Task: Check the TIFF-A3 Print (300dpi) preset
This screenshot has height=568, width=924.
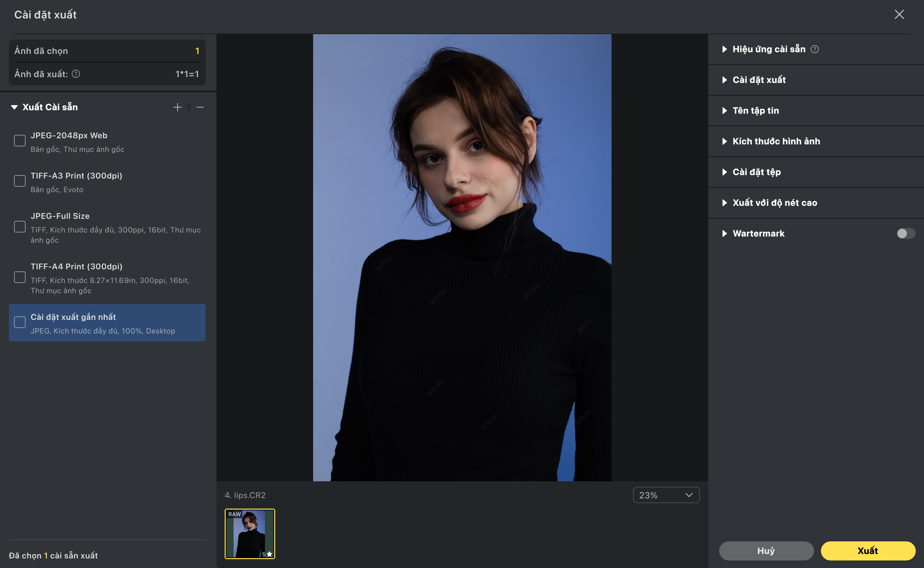Action: [x=19, y=181]
